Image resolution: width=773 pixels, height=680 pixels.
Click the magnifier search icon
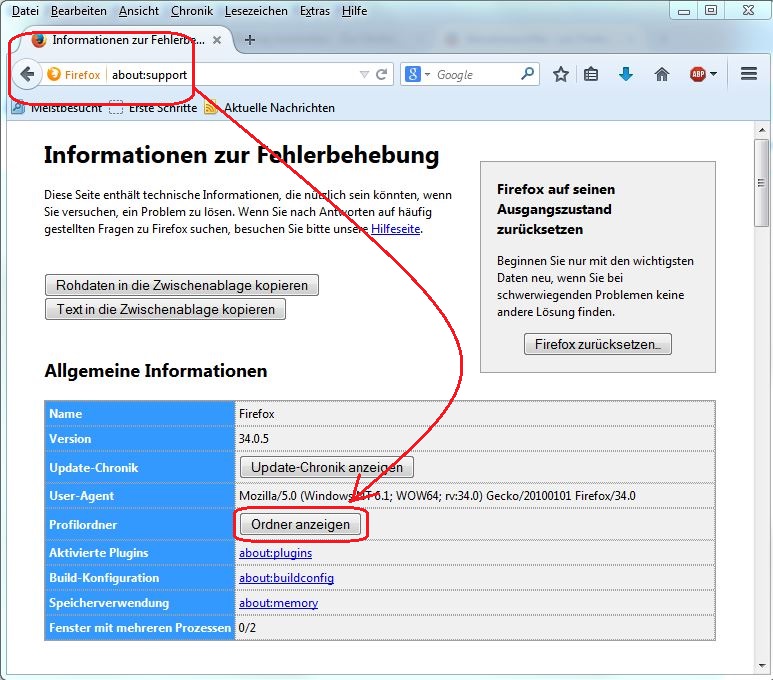[527, 74]
